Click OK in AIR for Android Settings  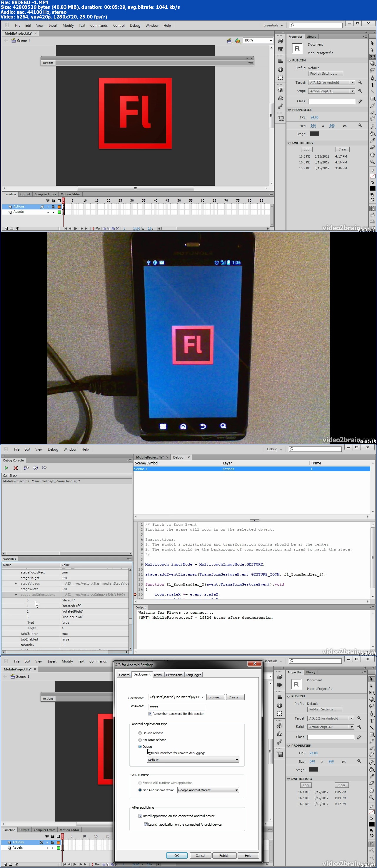176,856
